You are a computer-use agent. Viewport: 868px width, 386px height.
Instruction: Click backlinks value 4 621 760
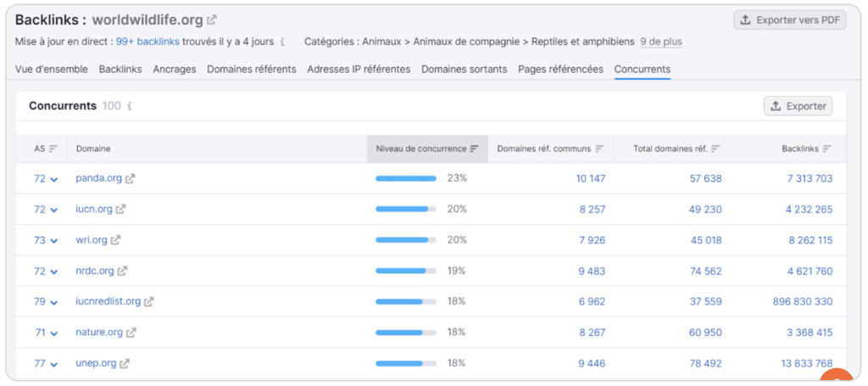[x=808, y=271]
